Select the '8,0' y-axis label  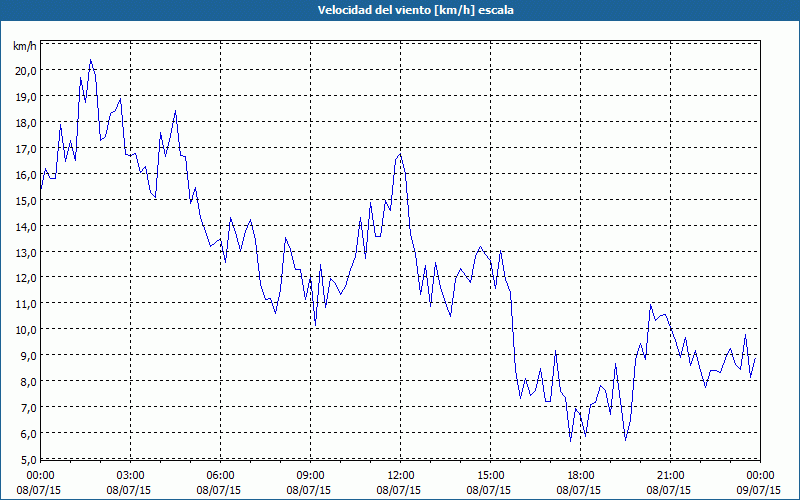pyautogui.click(x=28, y=382)
